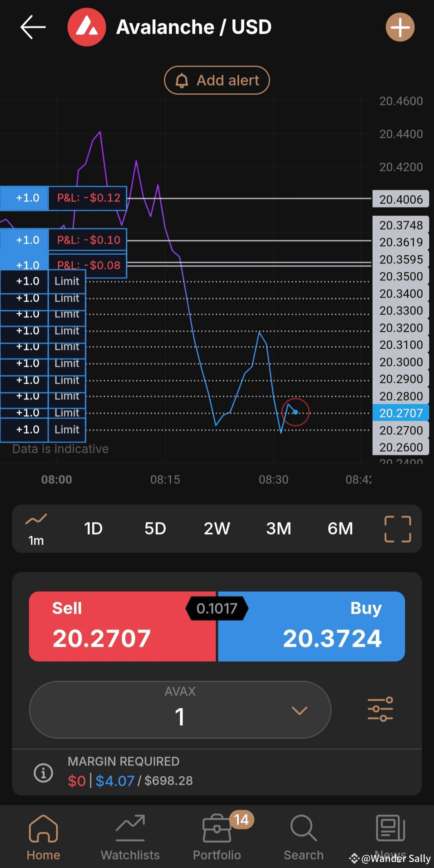Select the limit order at 20.3500
Screen dimensions: 434x868
tap(43, 281)
